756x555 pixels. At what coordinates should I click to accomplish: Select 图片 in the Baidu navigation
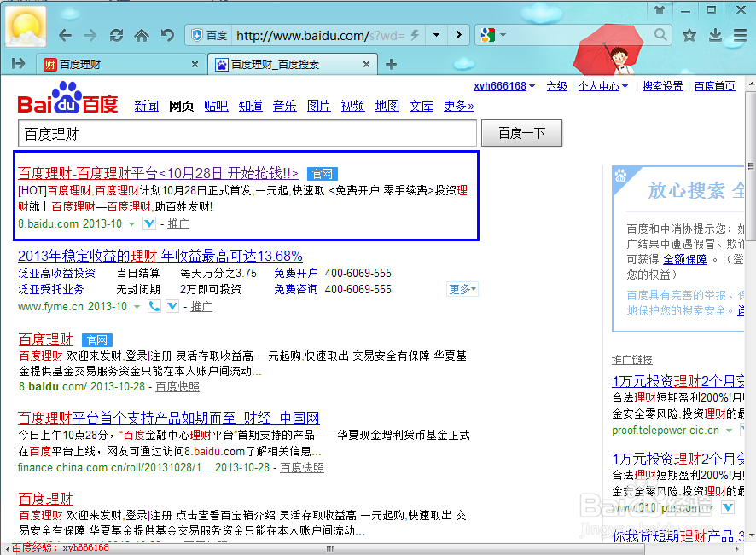pos(318,106)
